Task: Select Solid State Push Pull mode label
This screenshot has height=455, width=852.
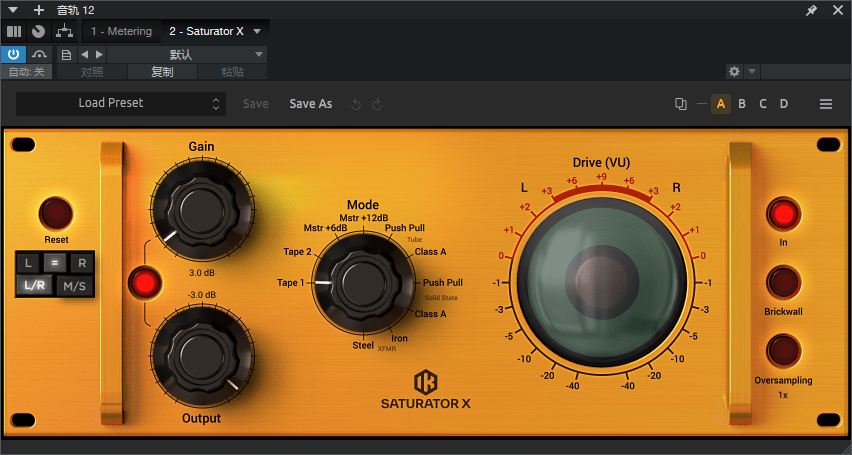Action: pos(443,283)
